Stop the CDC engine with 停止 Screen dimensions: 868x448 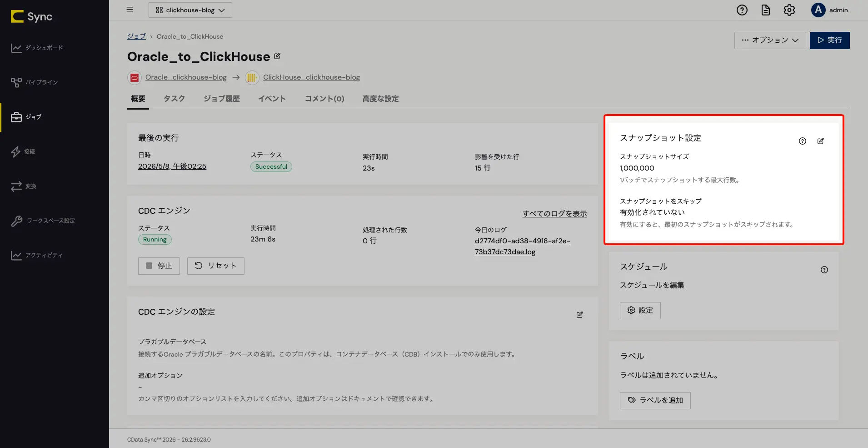pos(159,266)
